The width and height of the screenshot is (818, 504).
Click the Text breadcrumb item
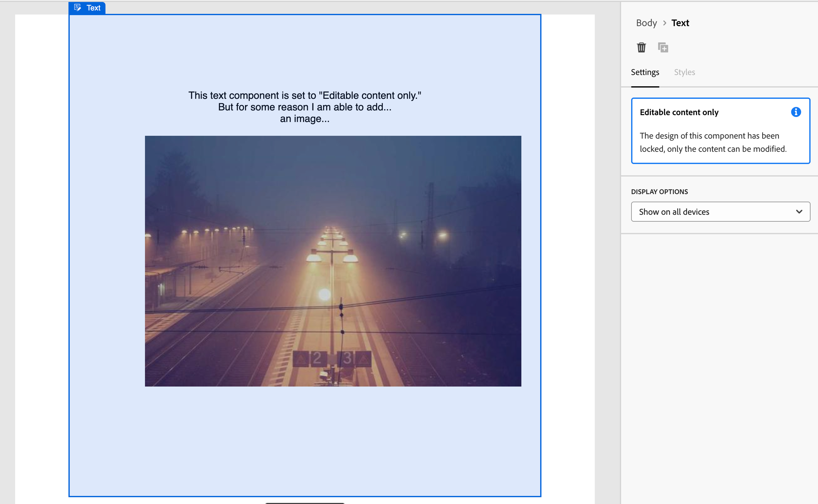(x=680, y=23)
